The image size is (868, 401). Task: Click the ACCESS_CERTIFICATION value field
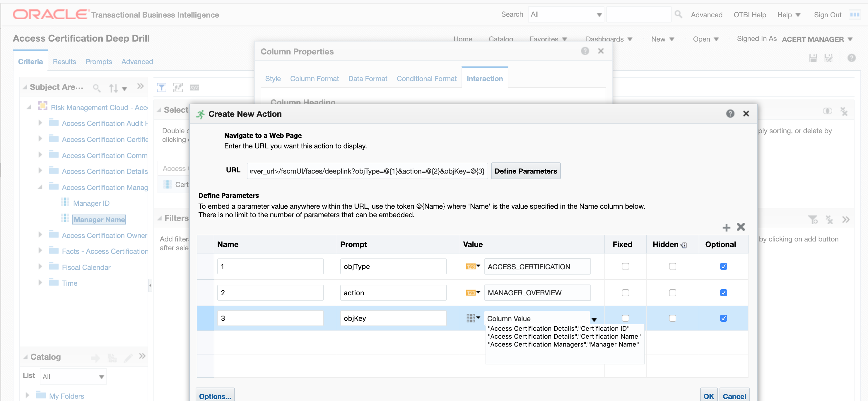pyautogui.click(x=537, y=266)
